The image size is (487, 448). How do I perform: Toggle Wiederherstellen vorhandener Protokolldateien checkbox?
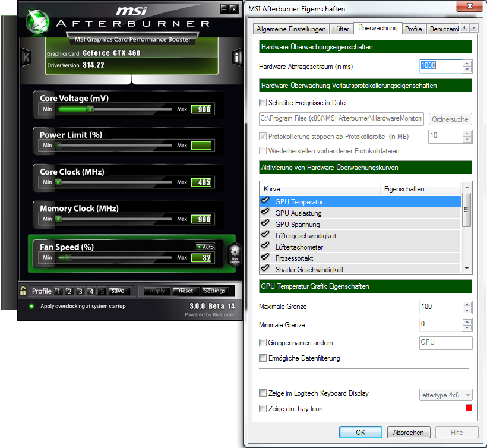(x=263, y=151)
